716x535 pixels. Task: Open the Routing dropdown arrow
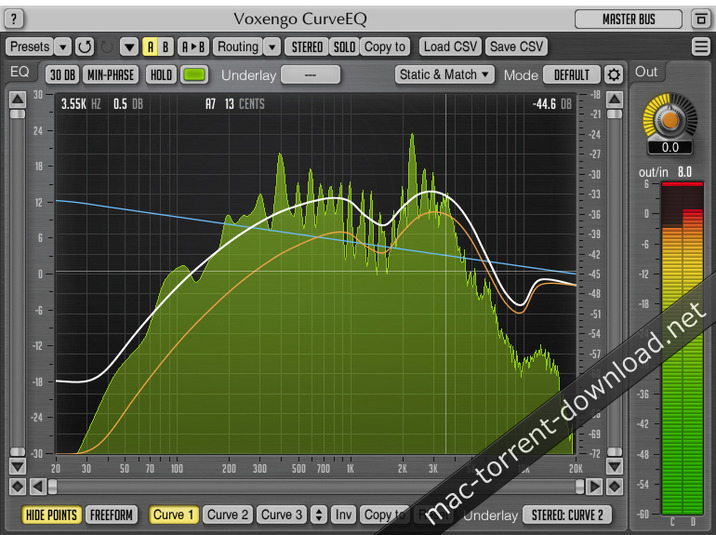pyautogui.click(x=272, y=47)
